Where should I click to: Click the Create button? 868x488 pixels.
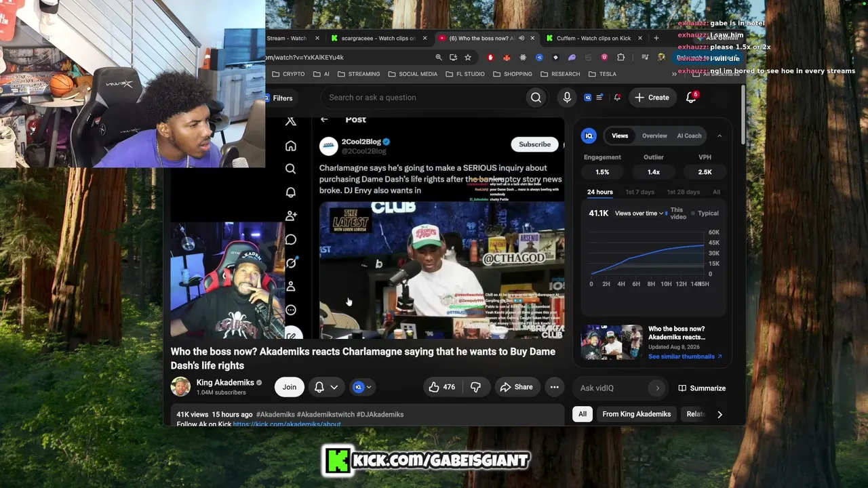coord(652,98)
